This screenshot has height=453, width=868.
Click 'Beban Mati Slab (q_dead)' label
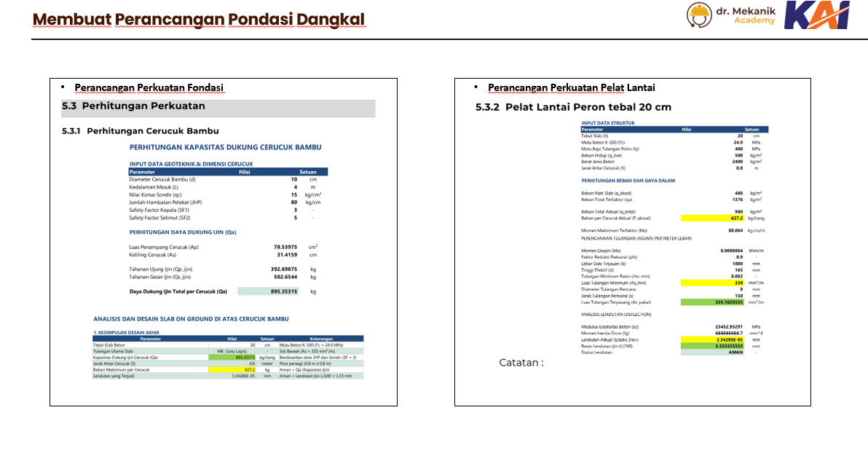click(x=606, y=193)
